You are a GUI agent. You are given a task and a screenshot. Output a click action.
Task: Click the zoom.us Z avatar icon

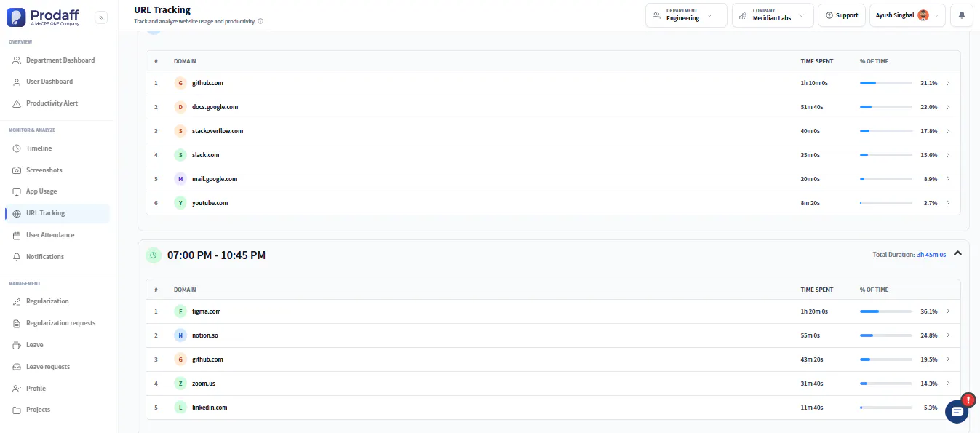point(180,384)
